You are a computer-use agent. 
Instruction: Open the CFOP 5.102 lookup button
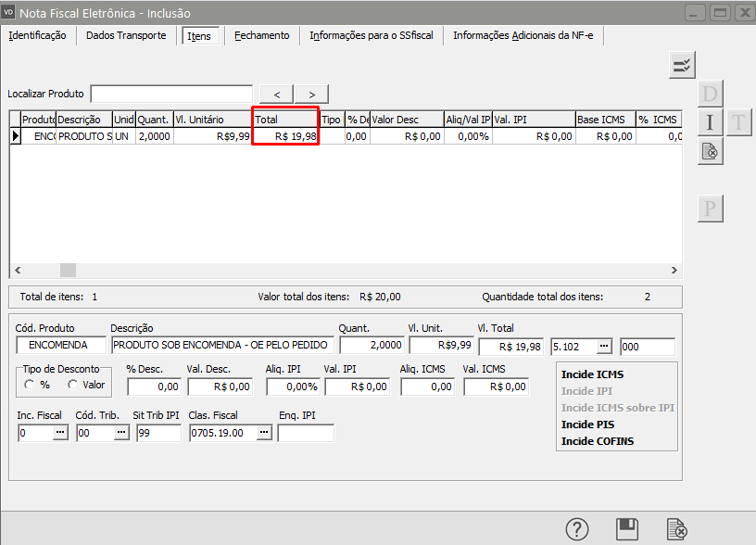[x=604, y=347]
